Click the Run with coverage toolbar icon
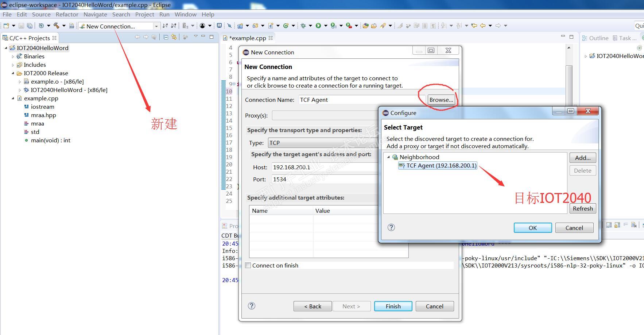The width and height of the screenshot is (644, 335). tap(333, 26)
